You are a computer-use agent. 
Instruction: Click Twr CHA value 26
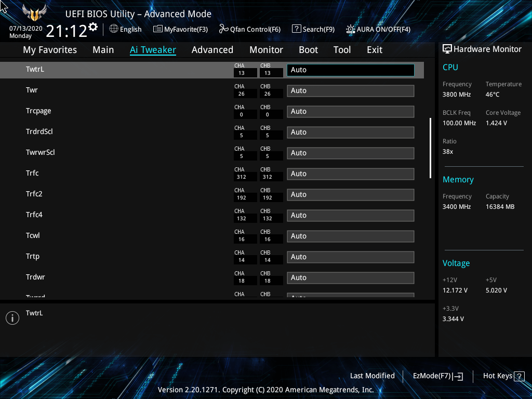(242, 94)
